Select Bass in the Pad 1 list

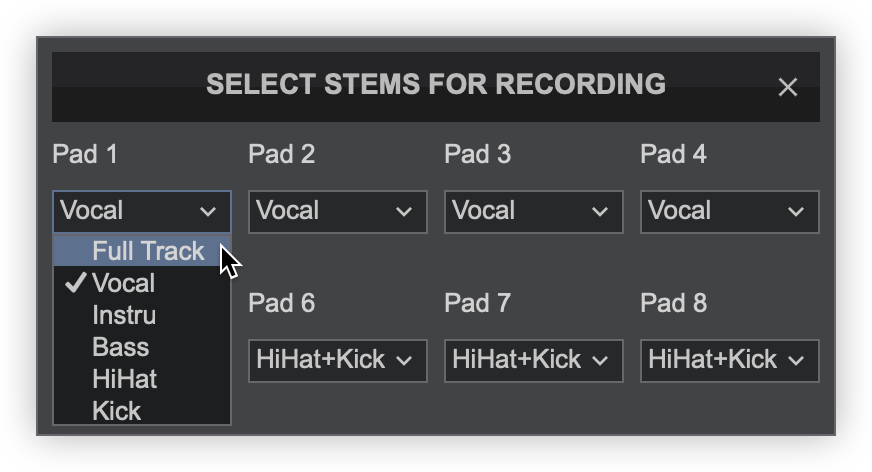120,347
